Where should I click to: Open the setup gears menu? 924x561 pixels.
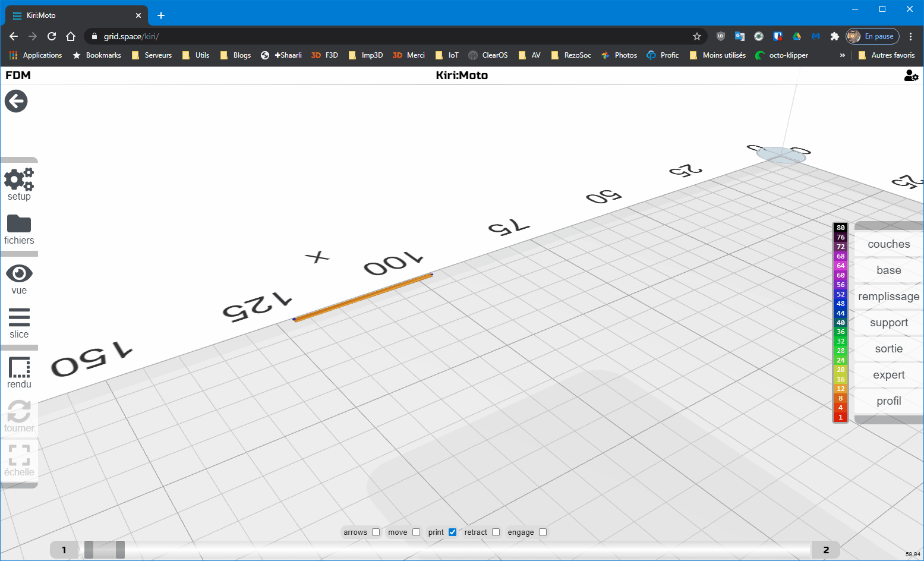[x=19, y=184]
